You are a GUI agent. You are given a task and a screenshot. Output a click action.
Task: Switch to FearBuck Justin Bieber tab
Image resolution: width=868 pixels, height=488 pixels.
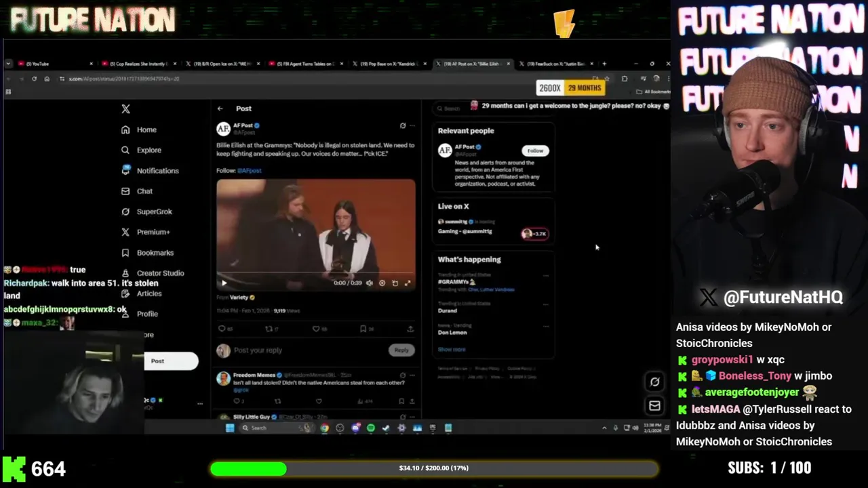(555, 64)
